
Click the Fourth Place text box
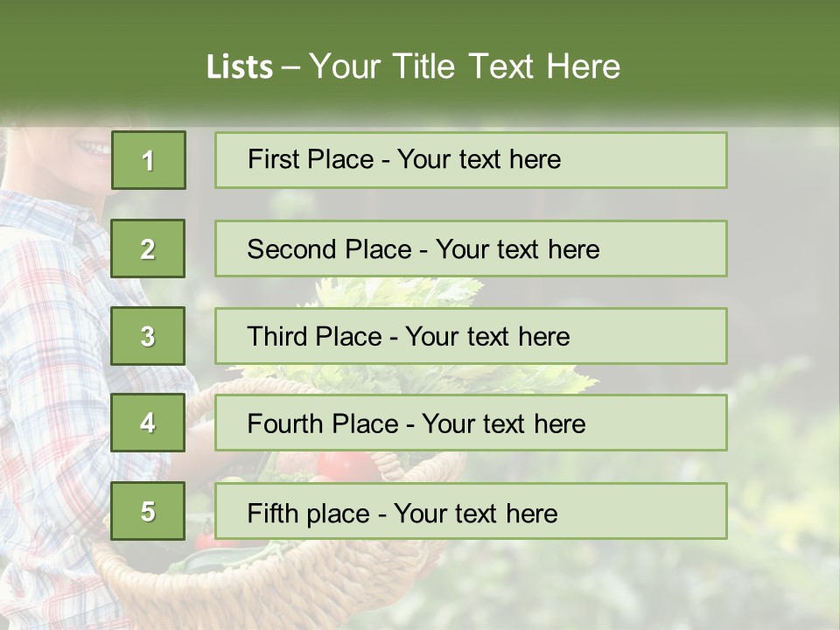click(471, 423)
